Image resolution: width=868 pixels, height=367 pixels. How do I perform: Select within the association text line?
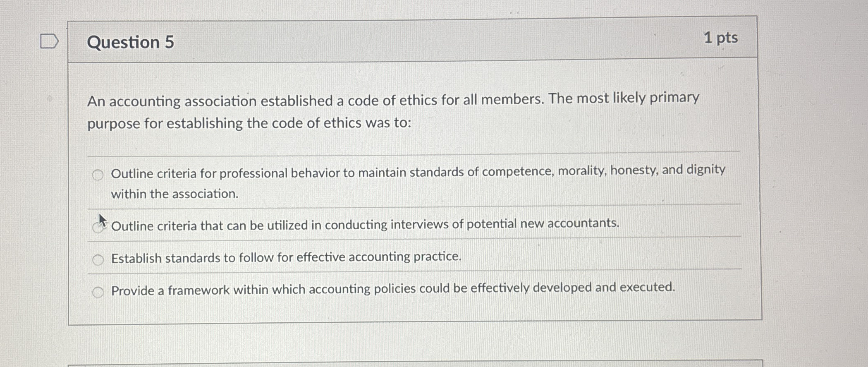pyautogui.click(x=175, y=194)
